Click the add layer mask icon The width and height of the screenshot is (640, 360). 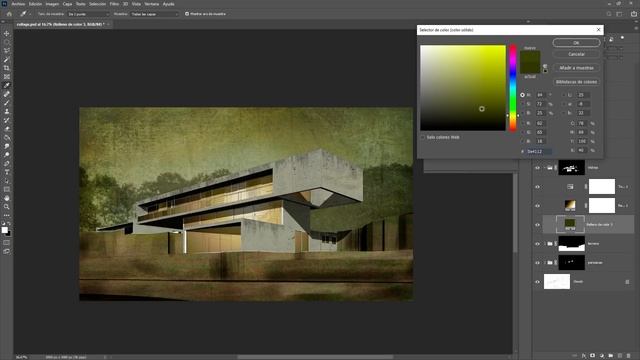[x=592, y=356]
